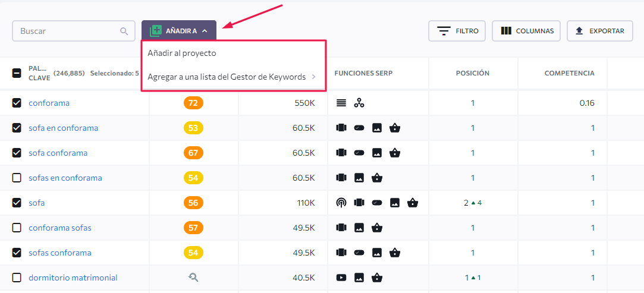This screenshot has width=644, height=293.
Task: Click the video icon in dormitorio matrimonial row
Action: [x=341, y=278]
